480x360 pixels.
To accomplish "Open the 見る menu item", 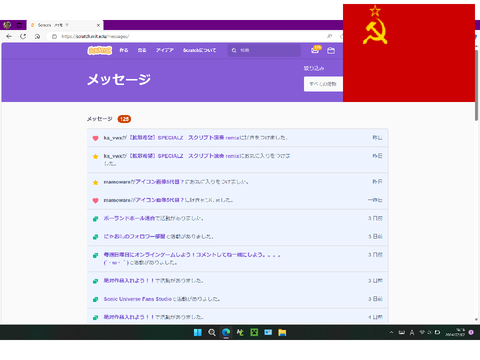I will point(142,50).
